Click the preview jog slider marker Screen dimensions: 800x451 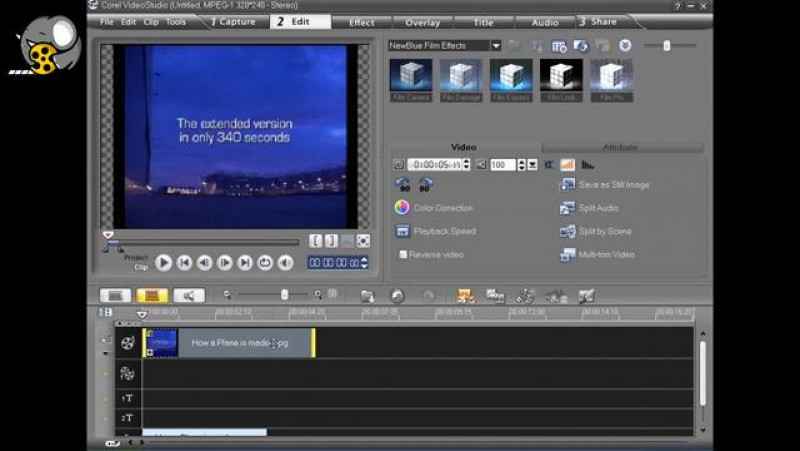point(108,235)
